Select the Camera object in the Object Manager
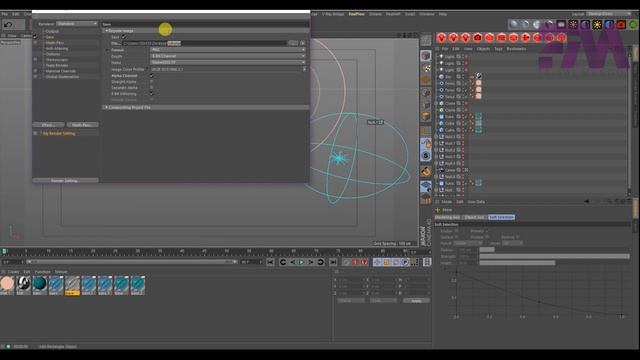640x360 pixels. coord(450,170)
